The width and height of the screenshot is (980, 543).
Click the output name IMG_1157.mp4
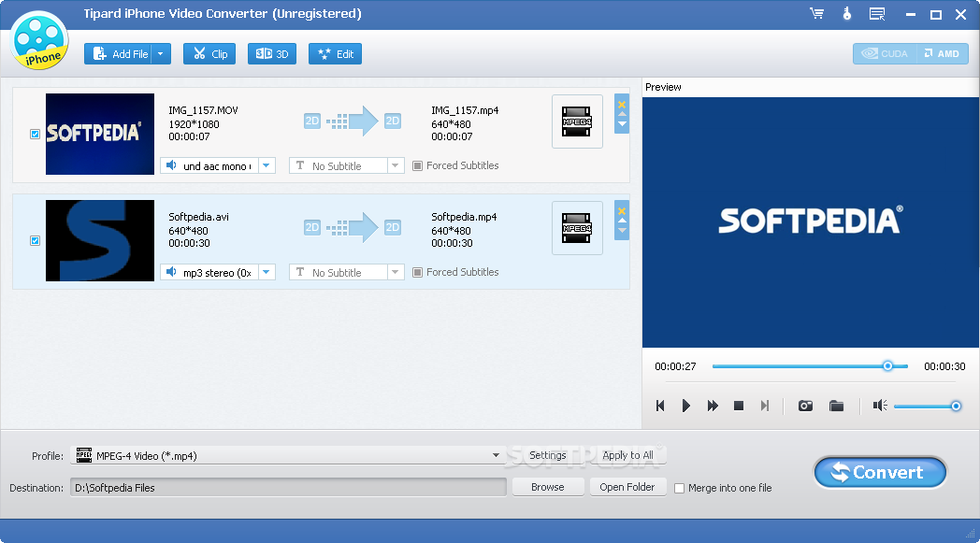[x=465, y=110]
